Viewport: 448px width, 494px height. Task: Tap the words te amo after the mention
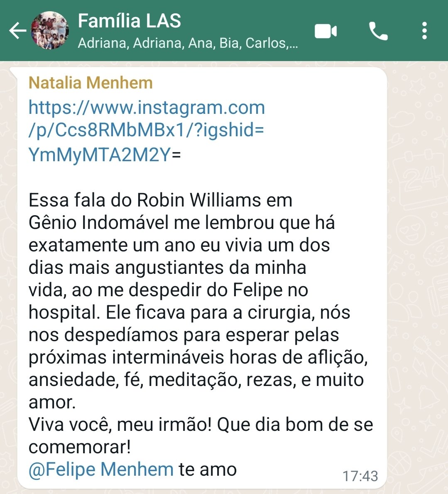tap(208, 469)
